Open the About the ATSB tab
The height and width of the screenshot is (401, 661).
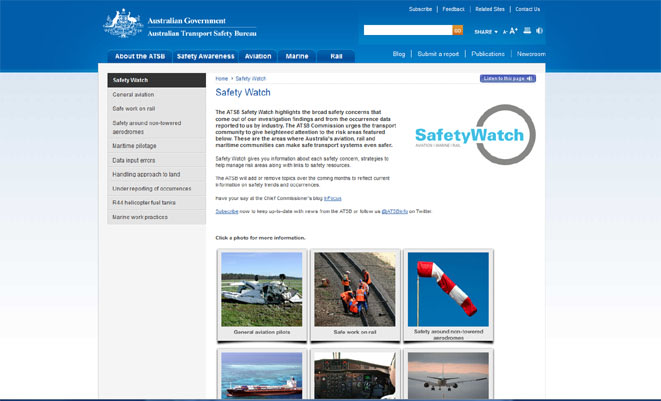pyautogui.click(x=140, y=56)
